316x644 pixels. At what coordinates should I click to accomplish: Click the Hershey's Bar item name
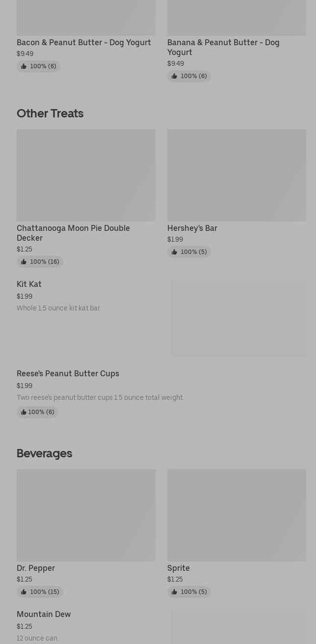pos(192,228)
